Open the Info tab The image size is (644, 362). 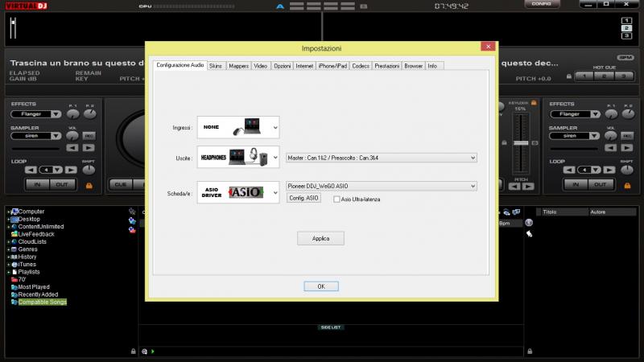click(432, 66)
